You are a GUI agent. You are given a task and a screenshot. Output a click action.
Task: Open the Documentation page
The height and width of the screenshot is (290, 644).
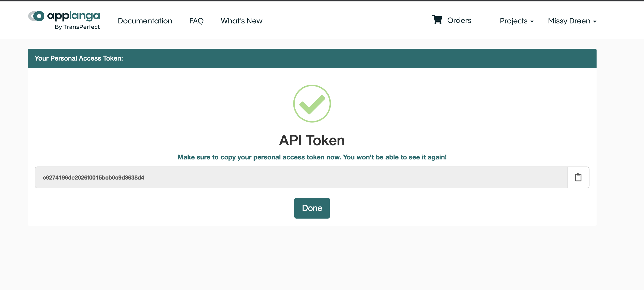[145, 21]
